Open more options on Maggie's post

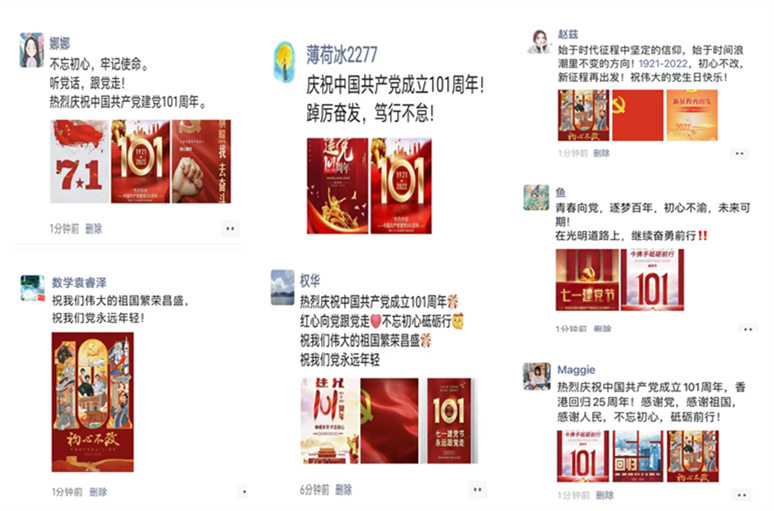741,495
